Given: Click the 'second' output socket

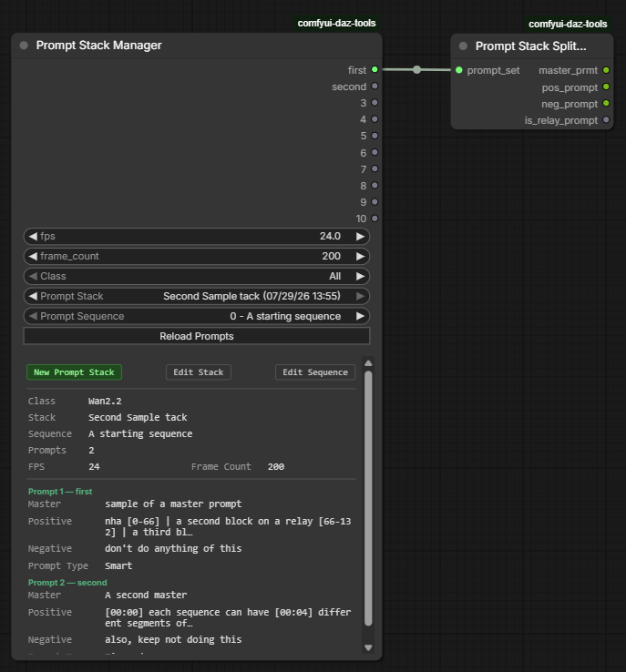Looking at the screenshot, I should pos(375,87).
